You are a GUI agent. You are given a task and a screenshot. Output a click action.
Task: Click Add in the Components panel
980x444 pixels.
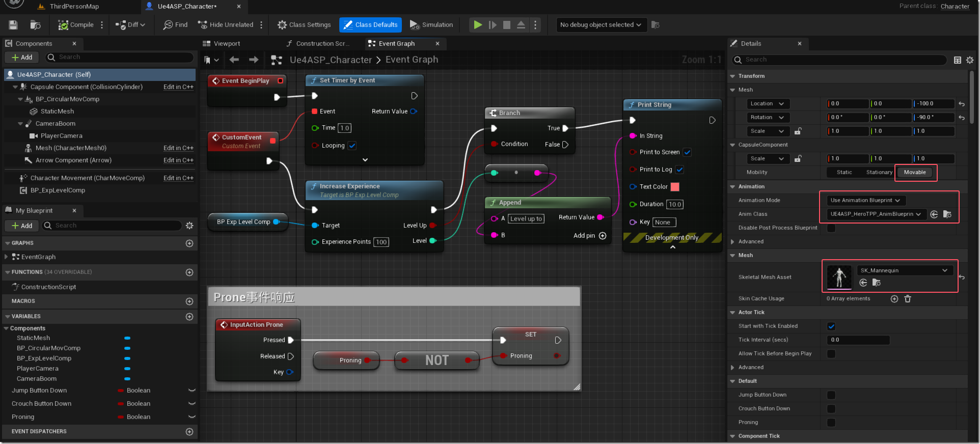pos(22,58)
